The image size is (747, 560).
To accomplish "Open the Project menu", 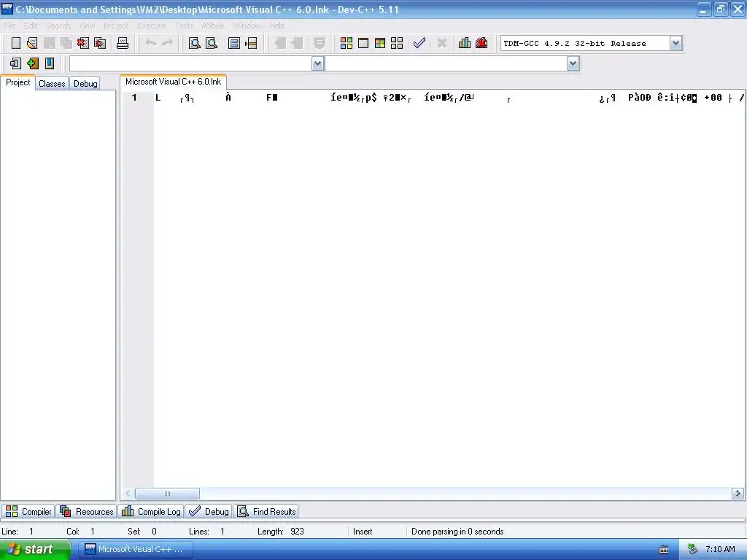I will [x=116, y=26].
